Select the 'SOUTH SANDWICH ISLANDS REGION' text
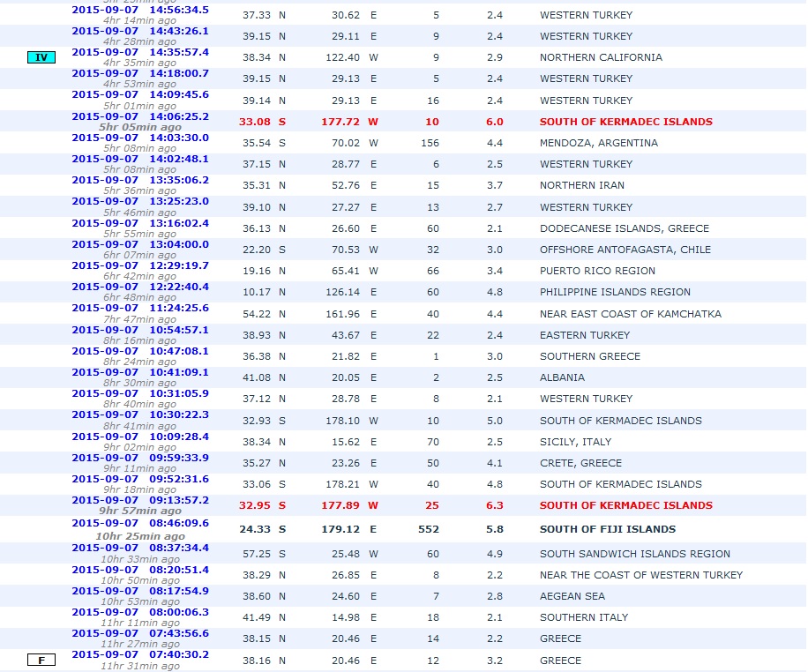The width and height of the screenshot is (808, 672). 635,554
